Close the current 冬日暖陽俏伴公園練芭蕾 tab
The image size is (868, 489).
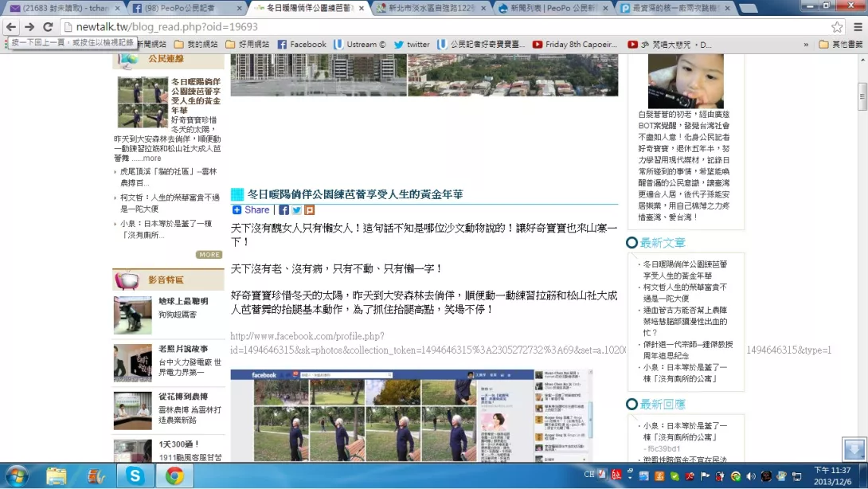[x=362, y=8]
